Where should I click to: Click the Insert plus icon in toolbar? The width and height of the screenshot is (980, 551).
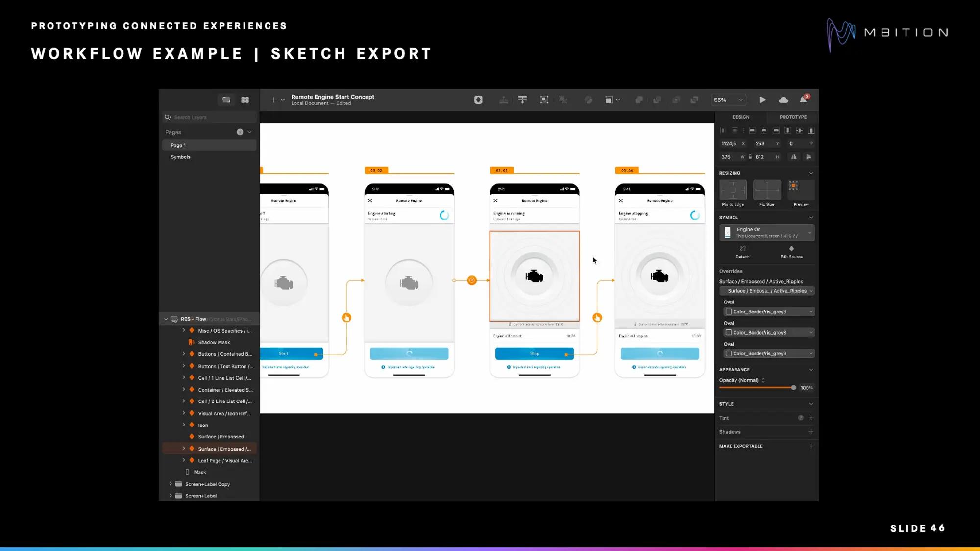(x=274, y=100)
